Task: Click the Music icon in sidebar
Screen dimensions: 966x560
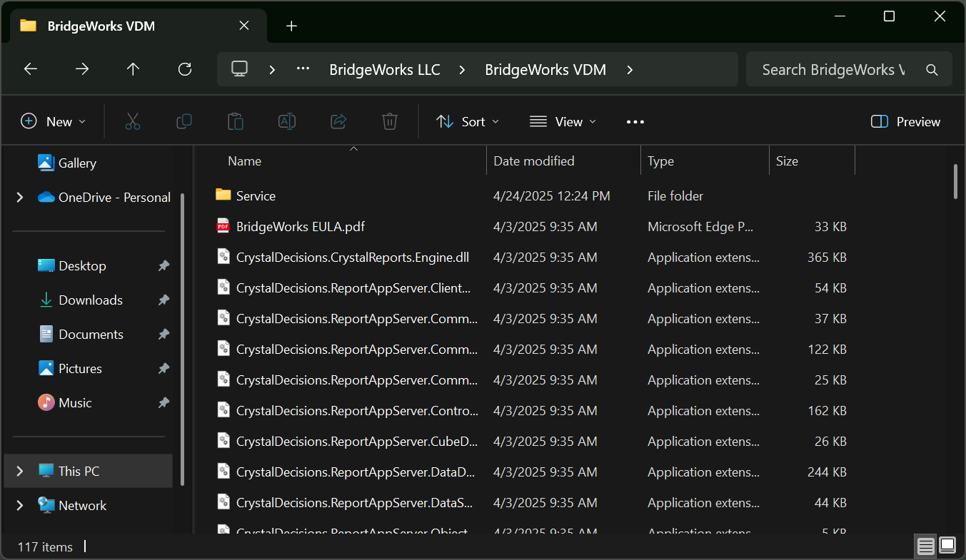Action: pyautogui.click(x=46, y=402)
